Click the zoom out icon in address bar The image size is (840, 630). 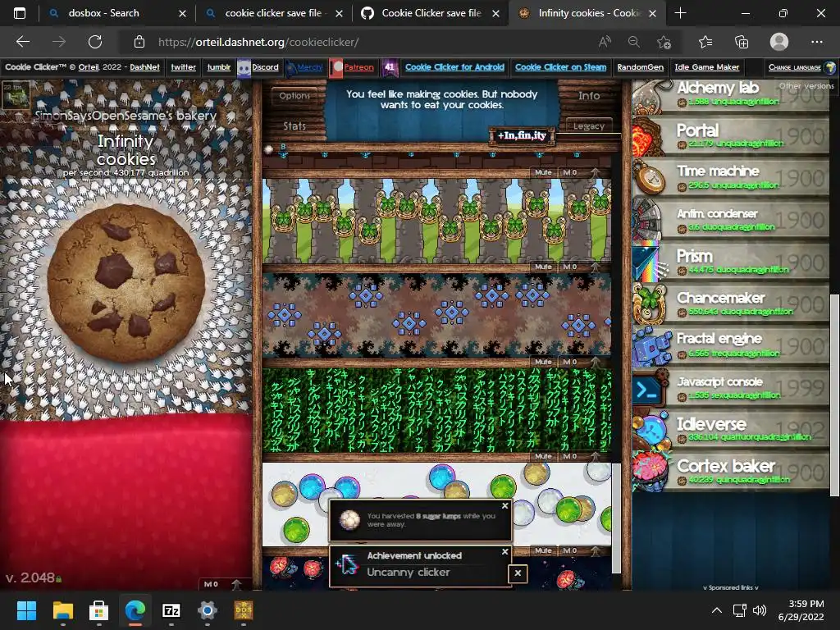[x=634, y=42]
